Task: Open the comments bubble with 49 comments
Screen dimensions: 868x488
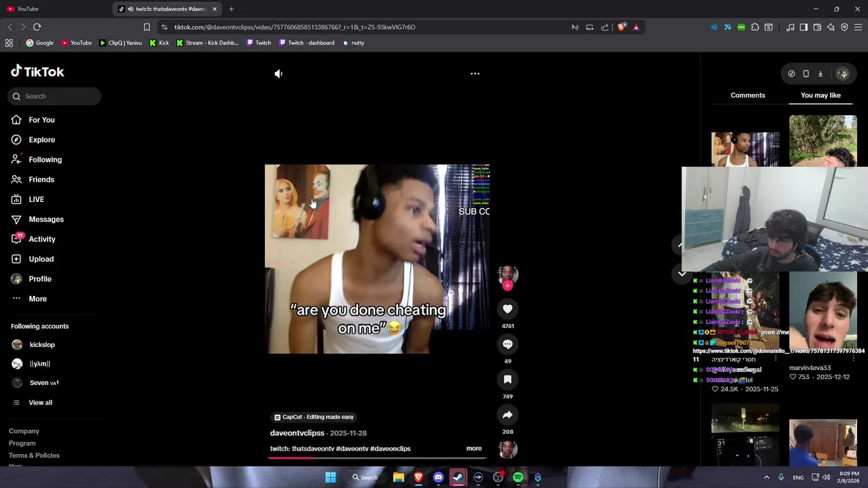Action: [507, 344]
